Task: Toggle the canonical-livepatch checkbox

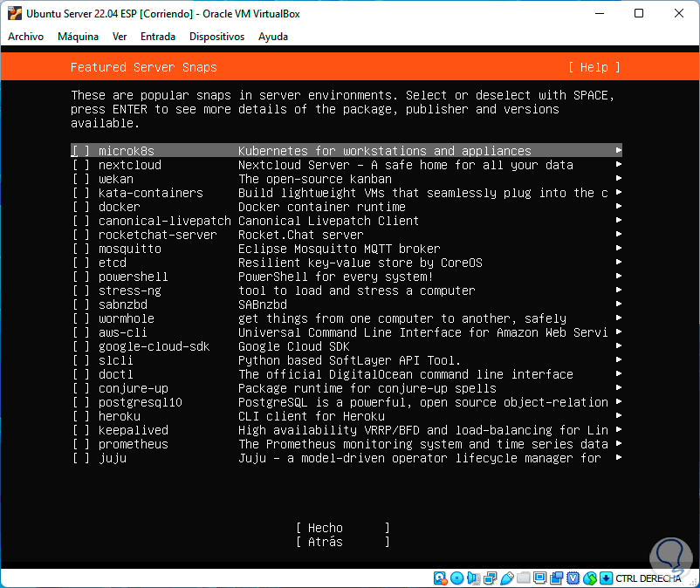Action: tap(81, 221)
